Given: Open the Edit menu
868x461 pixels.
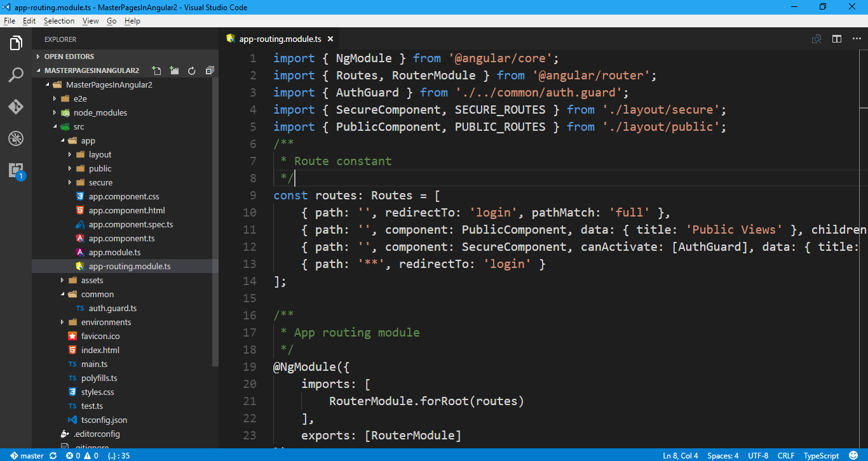Looking at the screenshot, I should coord(29,21).
